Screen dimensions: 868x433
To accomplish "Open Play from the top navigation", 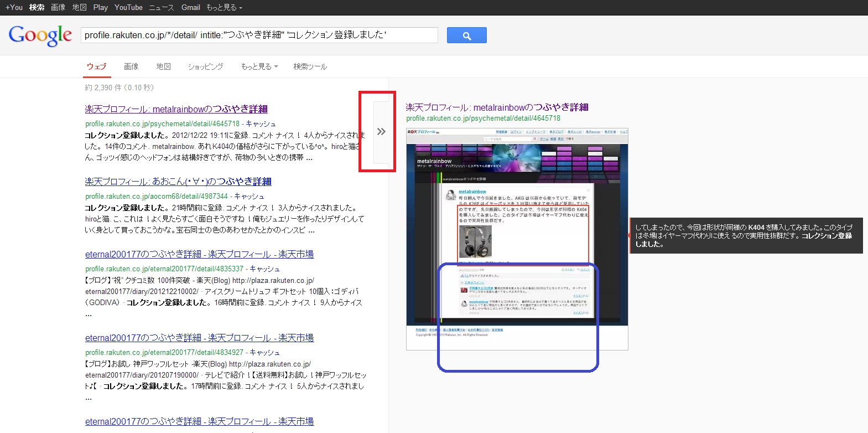I will [x=100, y=7].
